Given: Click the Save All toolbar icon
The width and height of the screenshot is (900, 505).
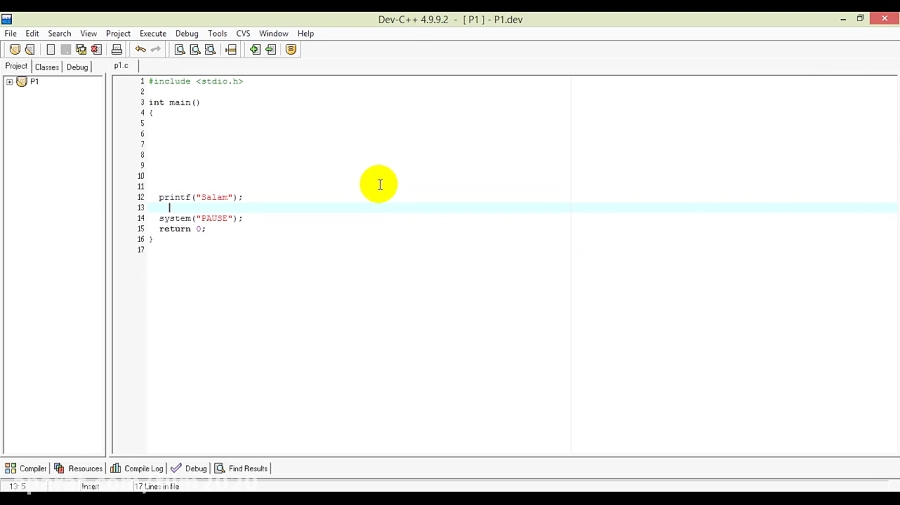Looking at the screenshot, I should 81,49.
